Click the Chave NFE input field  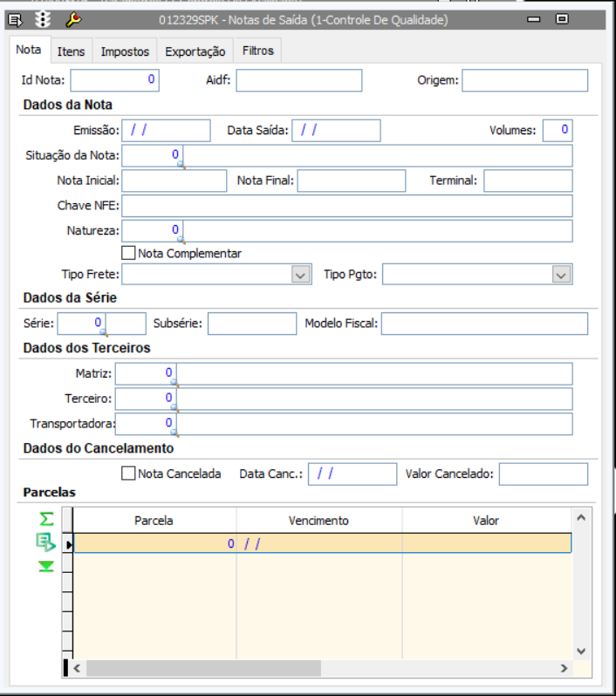(x=347, y=206)
